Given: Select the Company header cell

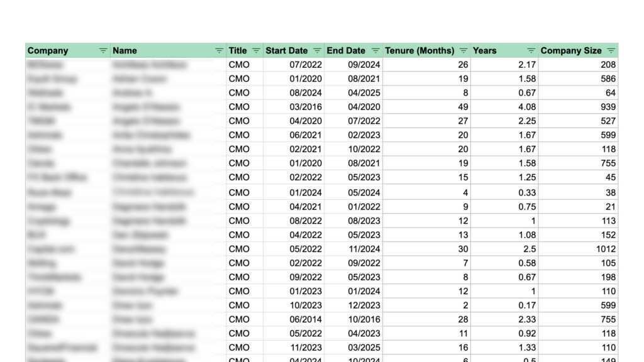Looking at the screenshot, I should [68, 50].
